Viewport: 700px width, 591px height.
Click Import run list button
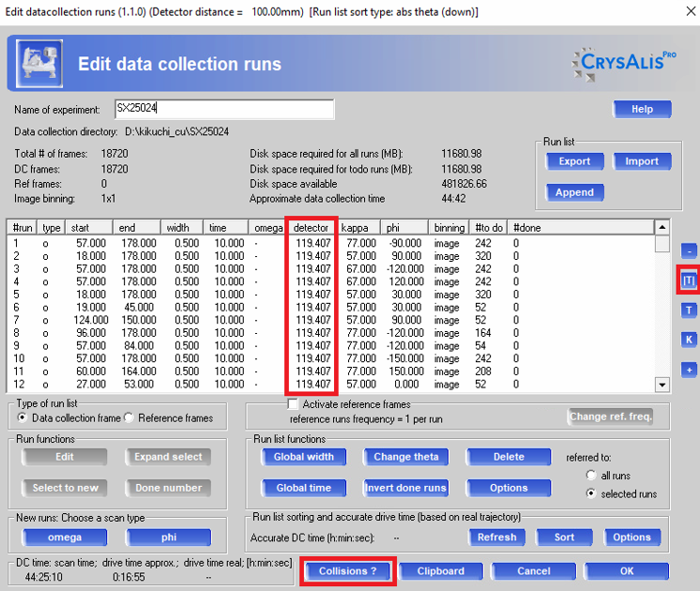[642, 161]
